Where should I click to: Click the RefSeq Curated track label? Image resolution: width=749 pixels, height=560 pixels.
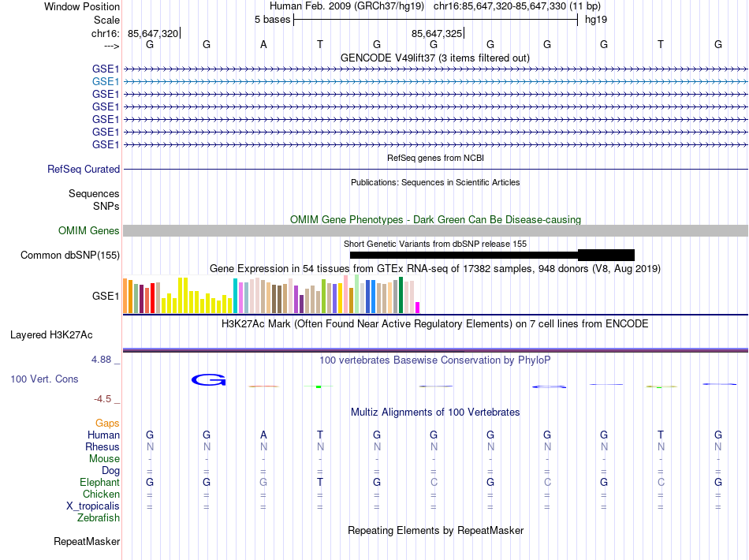coord(84,169)
